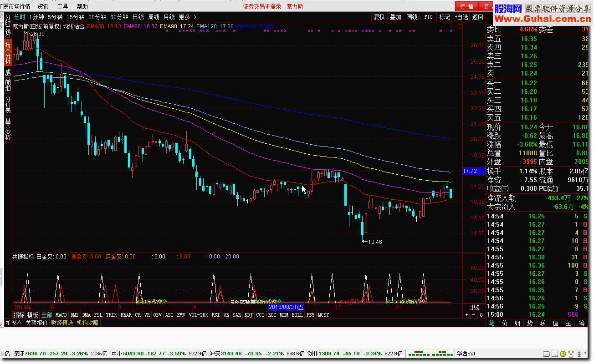
Task: Open the 关联报价 tab
Action: click(36, 323)
